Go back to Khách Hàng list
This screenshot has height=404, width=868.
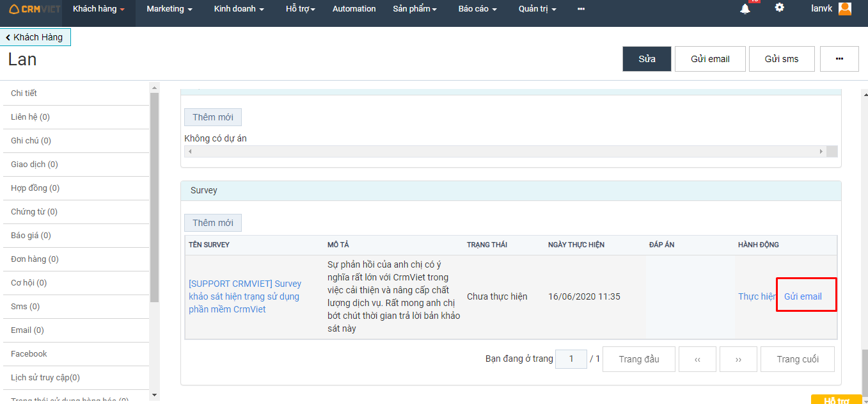click(x=35, y=37)
